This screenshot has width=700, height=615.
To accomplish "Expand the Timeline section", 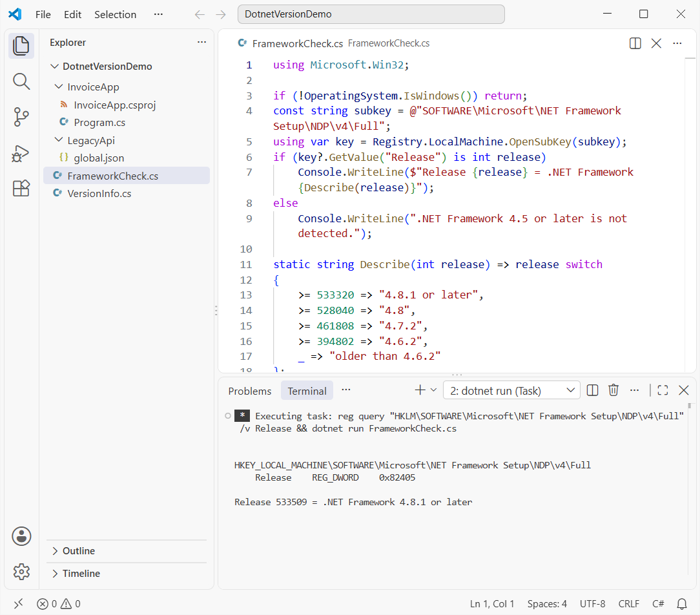I will (127, 573).
